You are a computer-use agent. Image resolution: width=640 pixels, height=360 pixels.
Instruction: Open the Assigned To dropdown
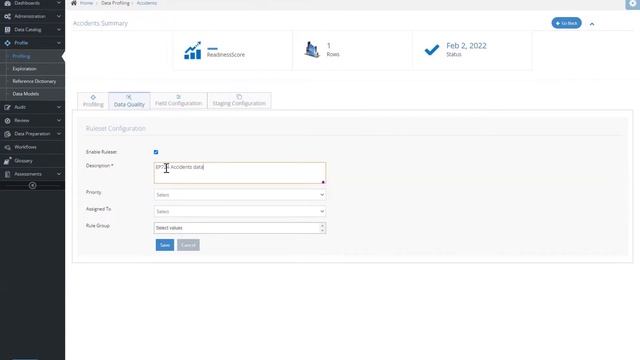240,211
